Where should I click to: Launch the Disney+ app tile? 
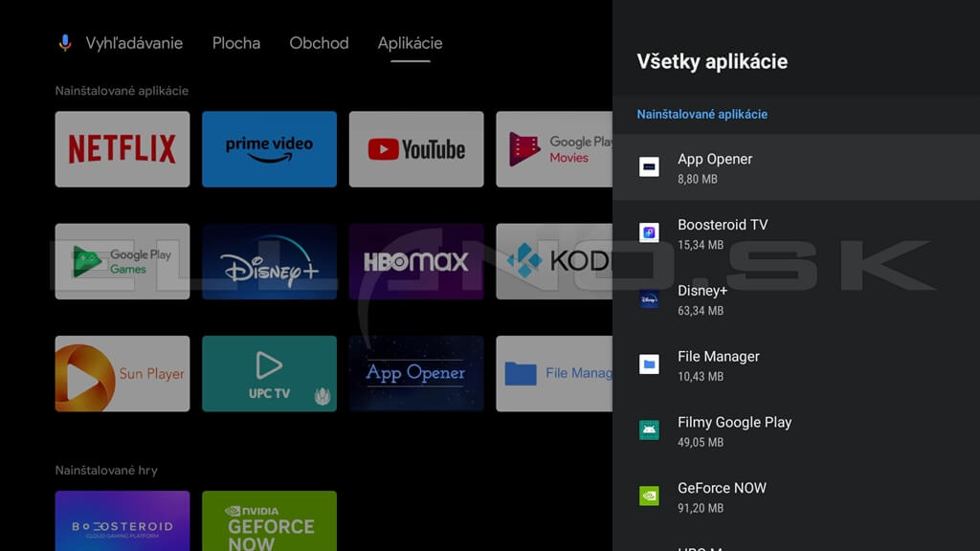(x=269, y=261)
